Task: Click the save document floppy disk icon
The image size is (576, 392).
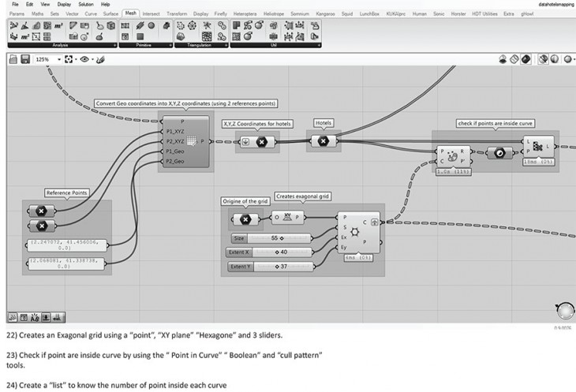Action: point(25,59)
